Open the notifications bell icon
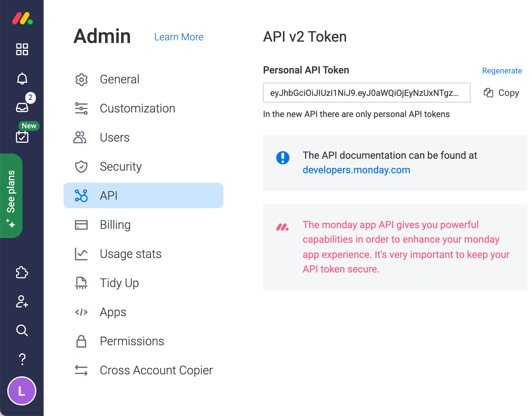Viewport: 532px width, 416px height. point(22,78)
